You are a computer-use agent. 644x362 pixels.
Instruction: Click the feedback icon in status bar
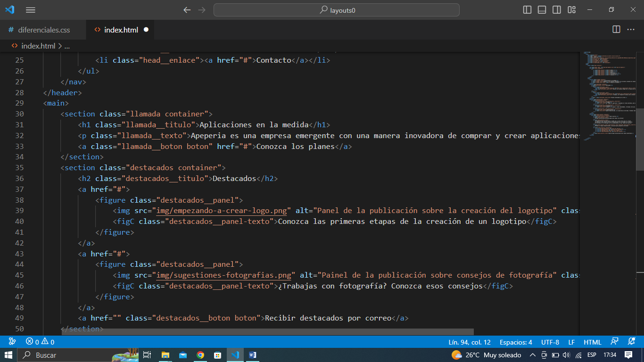point(614,342)
